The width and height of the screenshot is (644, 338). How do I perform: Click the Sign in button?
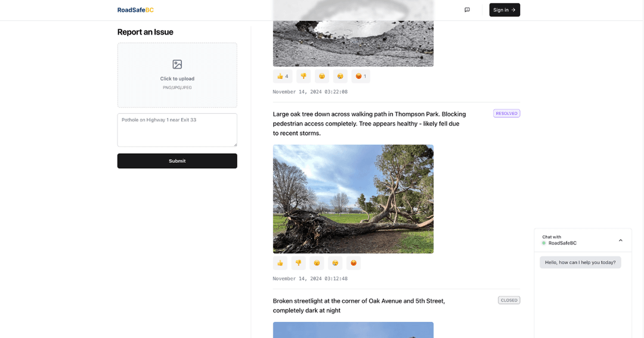coord(504,10)
